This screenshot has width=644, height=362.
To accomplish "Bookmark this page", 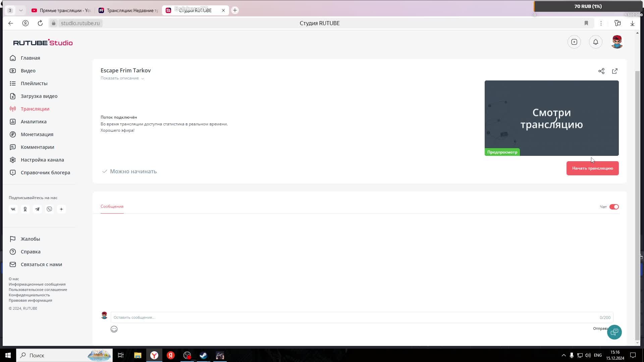I will pyautogui.click(x=586, y=23).
